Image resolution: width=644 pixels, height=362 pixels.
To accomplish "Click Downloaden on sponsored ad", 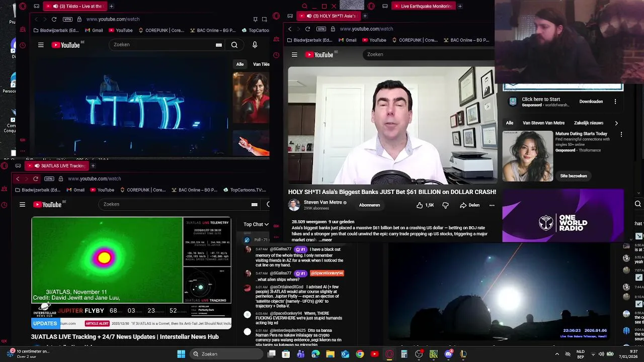I will pyautogui.click(x=591, y=102).
